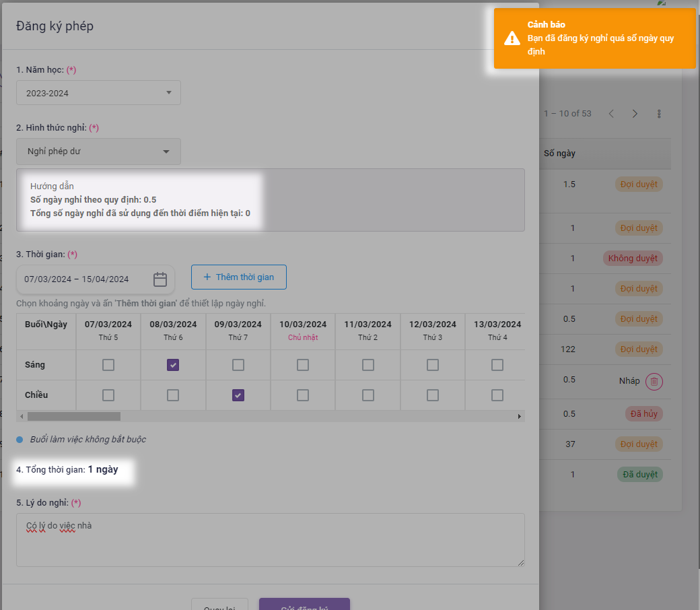Go to next page of the list

pyautogui.click(x=635, y=114)
